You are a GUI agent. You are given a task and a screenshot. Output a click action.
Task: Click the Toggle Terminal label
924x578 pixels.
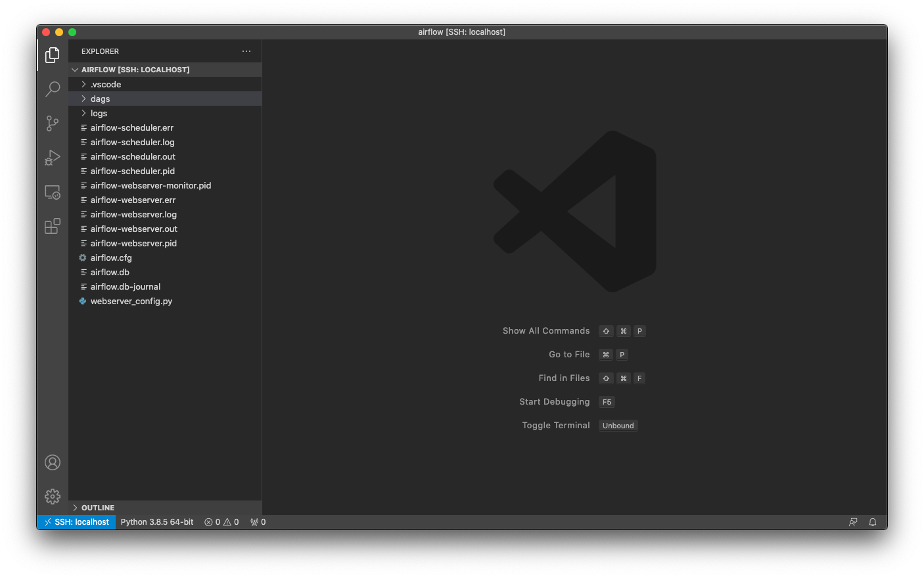click(x=556, y=426)
